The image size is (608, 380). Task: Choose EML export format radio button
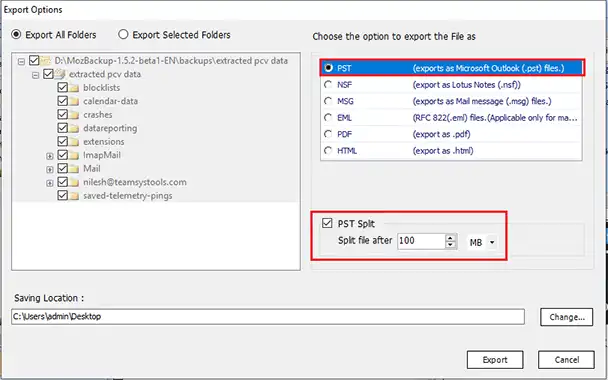[x=328, y=117]
